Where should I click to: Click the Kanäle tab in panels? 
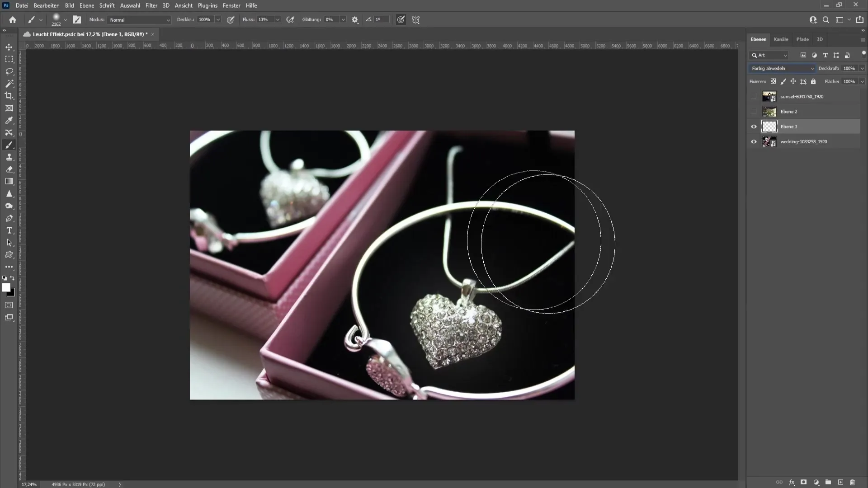tap(781, 39)
